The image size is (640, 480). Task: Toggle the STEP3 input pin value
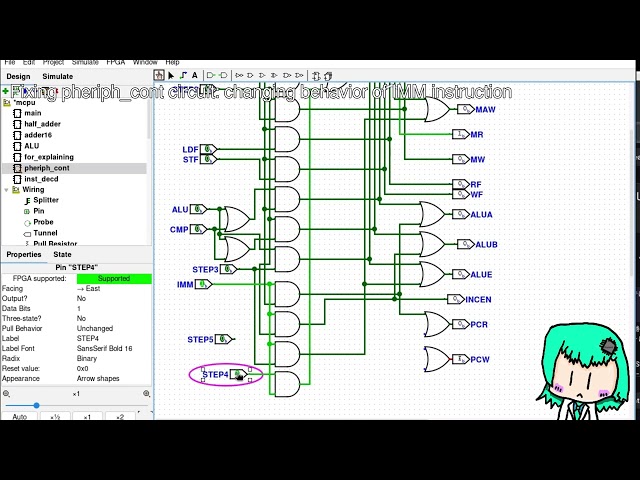(x=228, y=269)
